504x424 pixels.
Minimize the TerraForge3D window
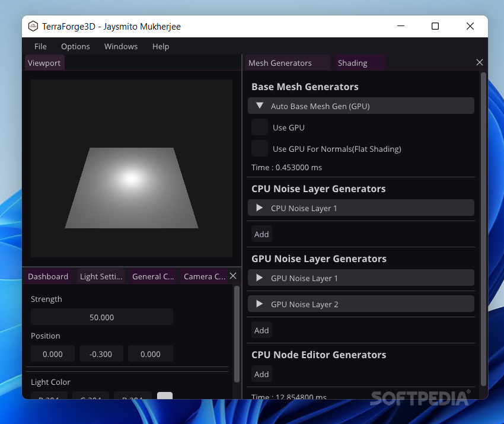401,26
